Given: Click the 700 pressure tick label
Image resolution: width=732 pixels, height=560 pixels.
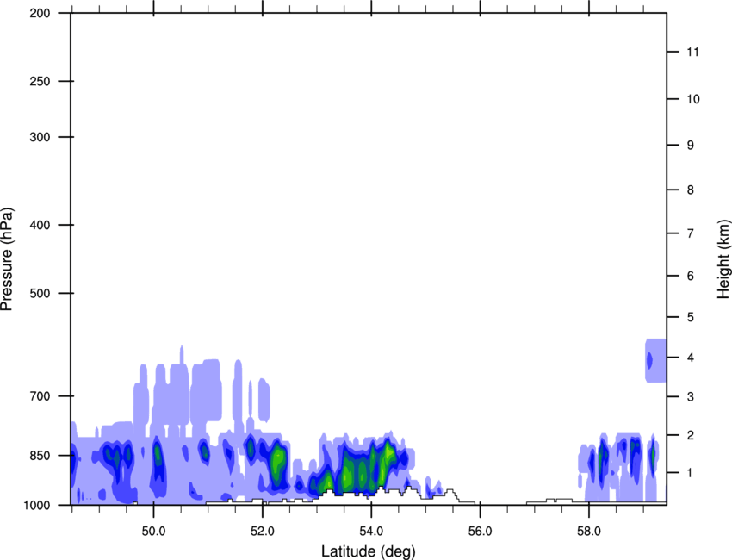Looking at the screenshot, I should pos(40,396).
